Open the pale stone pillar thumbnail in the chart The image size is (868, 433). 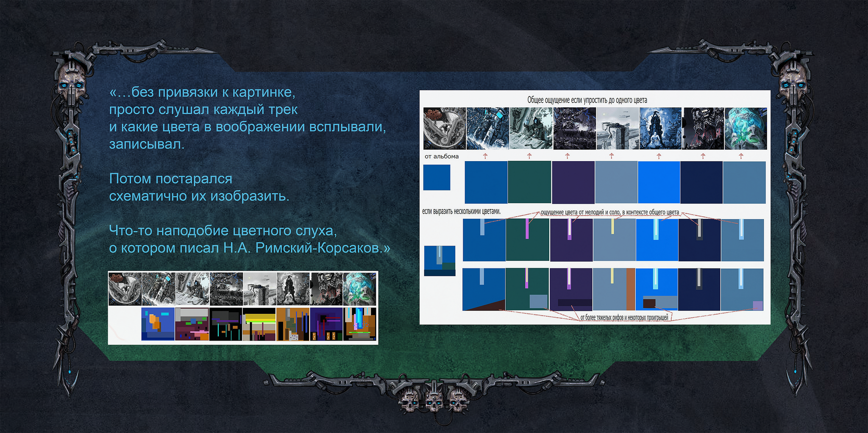pos(618,129)
